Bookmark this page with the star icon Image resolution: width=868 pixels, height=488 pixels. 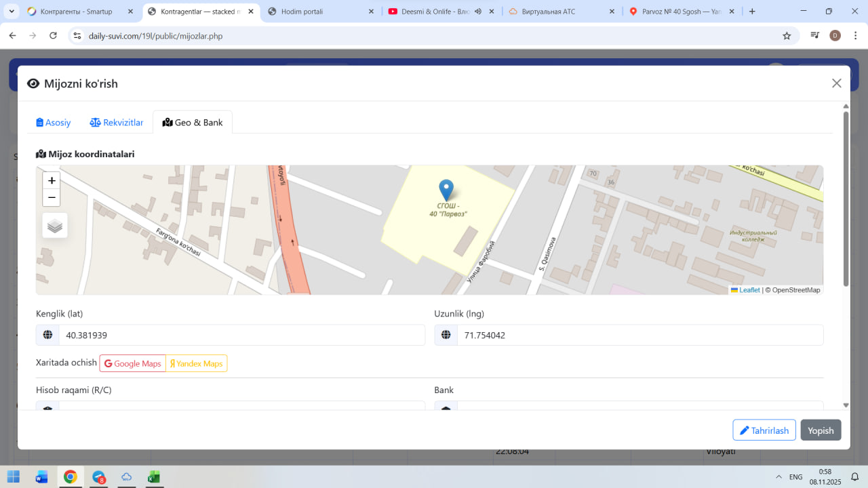[x=787, y=36]
